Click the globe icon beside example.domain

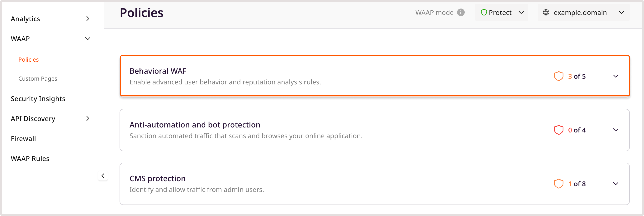click(546, 13)
